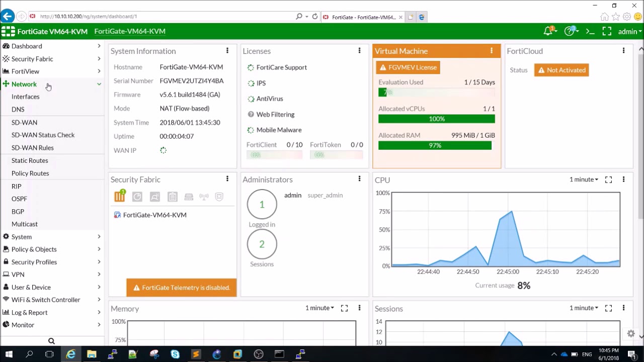Image resolution: width=644 pixels, height=362 pixels.
Task: Click the FortiGate Telemetry is disabled warning
Action: (182, 288)
